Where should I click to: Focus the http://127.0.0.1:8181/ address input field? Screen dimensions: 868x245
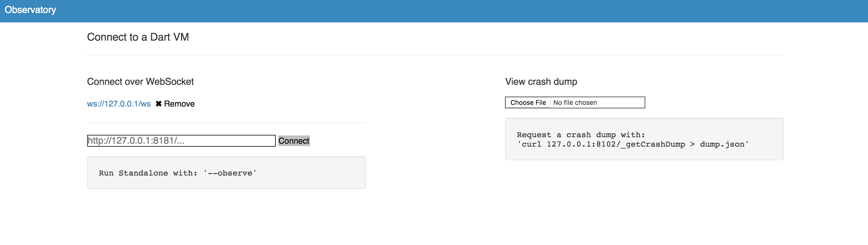tap(181, 141)
